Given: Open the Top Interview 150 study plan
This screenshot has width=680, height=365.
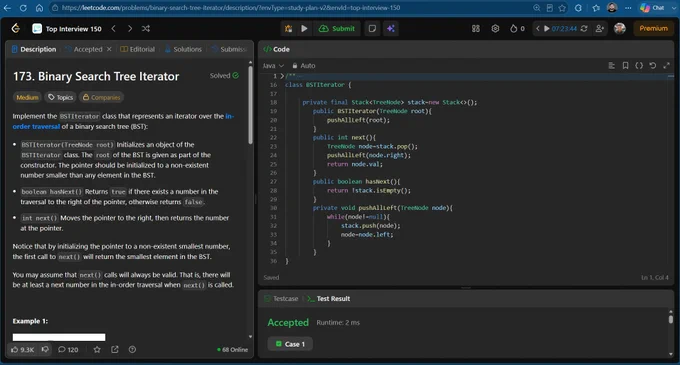Looking at the screenshot, I should pyautogui.click(x=67, y=29).
